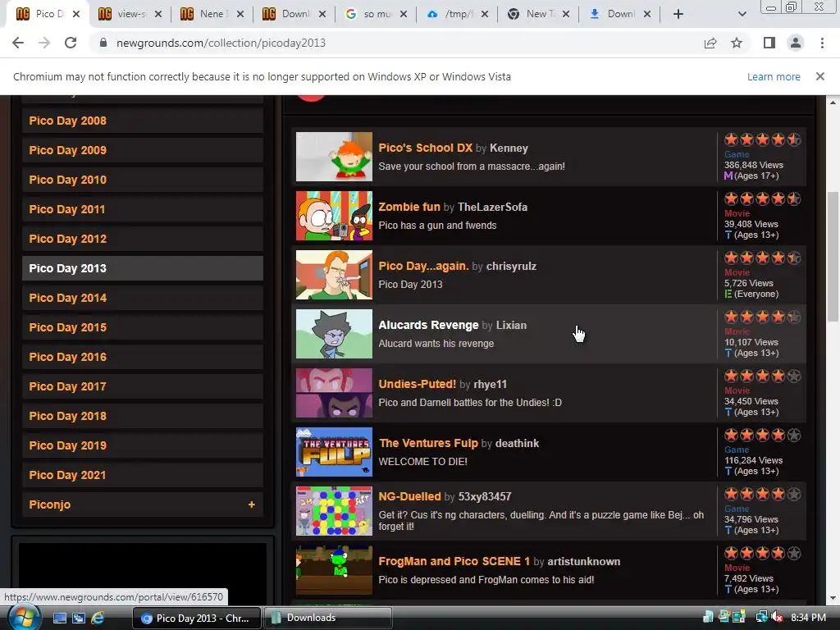Click the network tray icon
840x630 pixels.
click(x=762, y=618)
